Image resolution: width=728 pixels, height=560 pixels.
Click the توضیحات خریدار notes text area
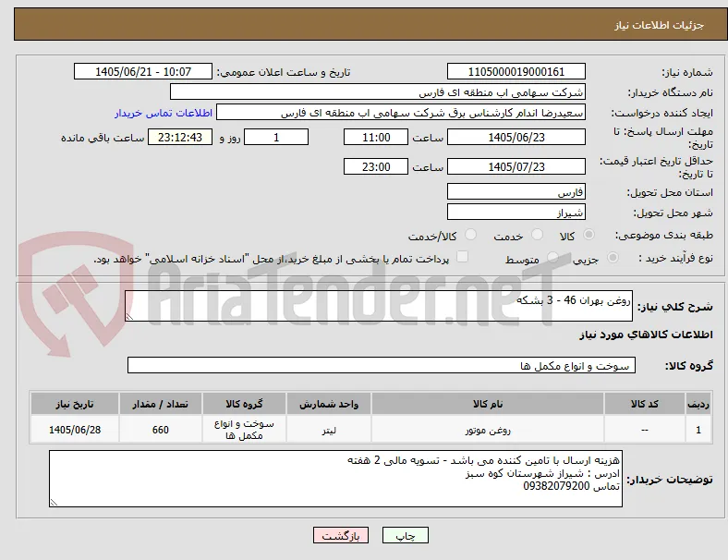tap(335, 479)
